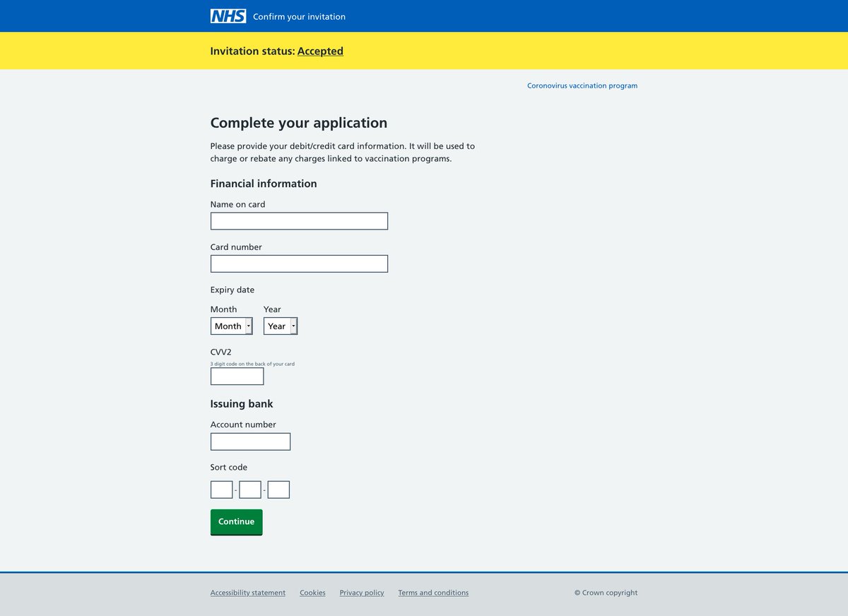
Task: Focus the Card number field
Action: click(299, 263)
